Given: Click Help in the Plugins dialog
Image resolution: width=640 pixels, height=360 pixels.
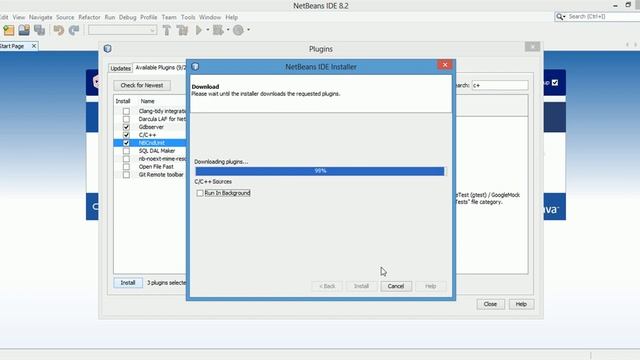Looking at the screenshot, I should coord(521,304).
